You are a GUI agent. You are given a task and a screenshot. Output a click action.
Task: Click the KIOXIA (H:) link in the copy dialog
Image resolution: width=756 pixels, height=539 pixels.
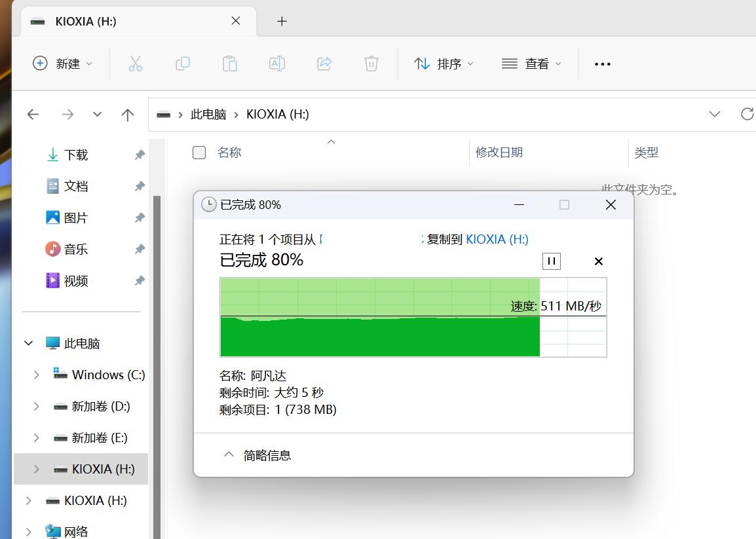[x=497, y=239]
